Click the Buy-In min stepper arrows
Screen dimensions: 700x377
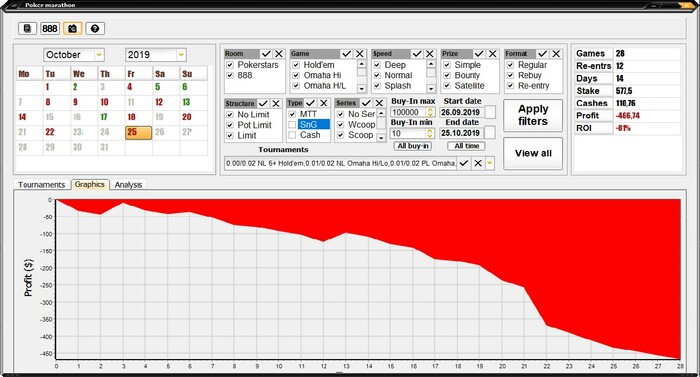coord(429,133)
